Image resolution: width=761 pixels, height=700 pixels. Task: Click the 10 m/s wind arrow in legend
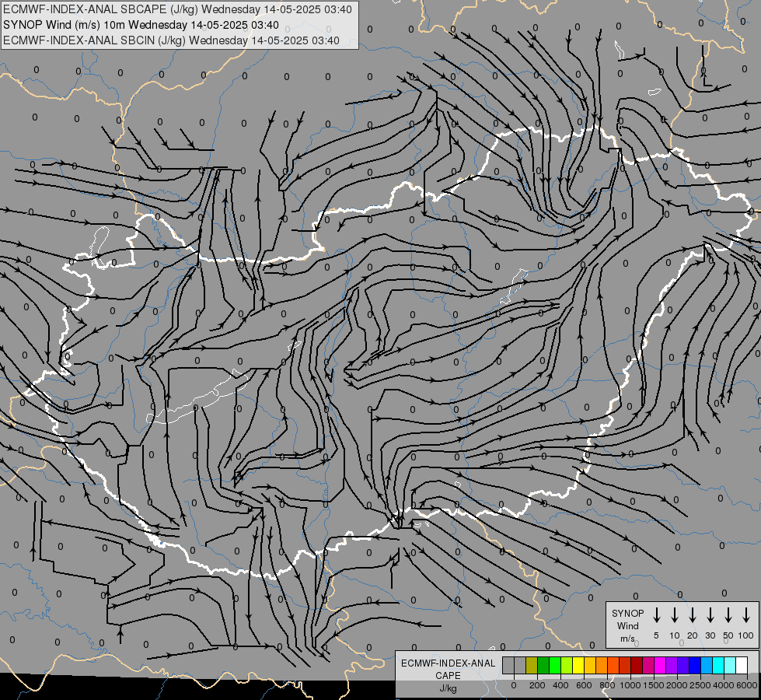coord(675,615)
